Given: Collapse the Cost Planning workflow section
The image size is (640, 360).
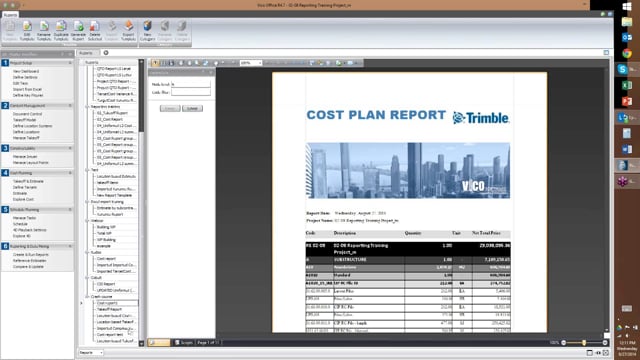Looking at the screenshot, I should pyautogui.click(x=70, y=173).
